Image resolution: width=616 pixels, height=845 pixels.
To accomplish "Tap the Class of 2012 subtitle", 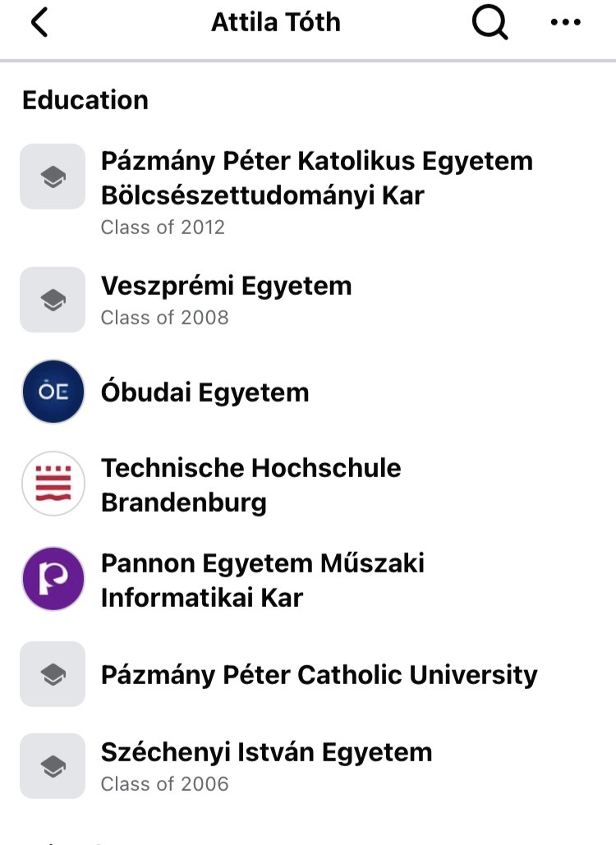I will point(163,227).
